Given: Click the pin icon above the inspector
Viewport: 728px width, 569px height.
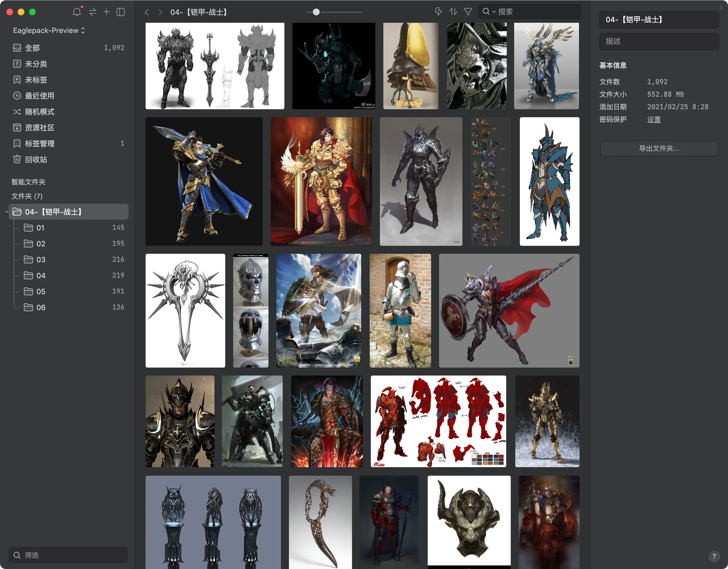Looking at the screenshot, I should [721, 7].
